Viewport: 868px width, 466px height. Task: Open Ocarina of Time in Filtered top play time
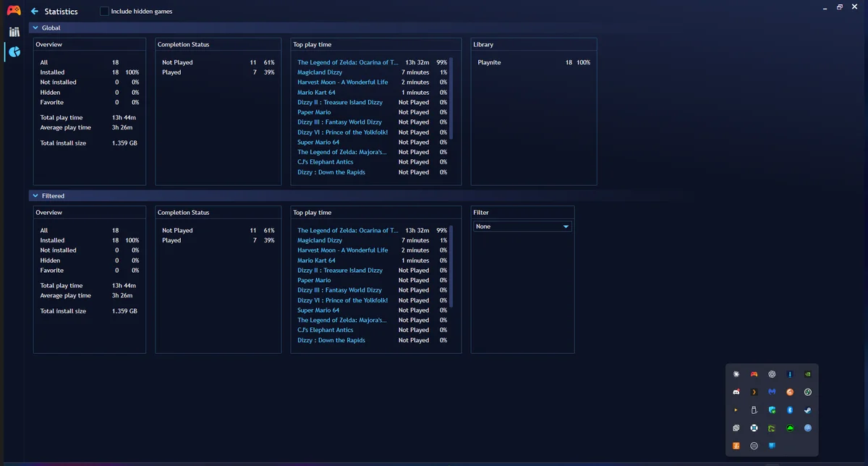pyautogui.click(x=348, y=230)
